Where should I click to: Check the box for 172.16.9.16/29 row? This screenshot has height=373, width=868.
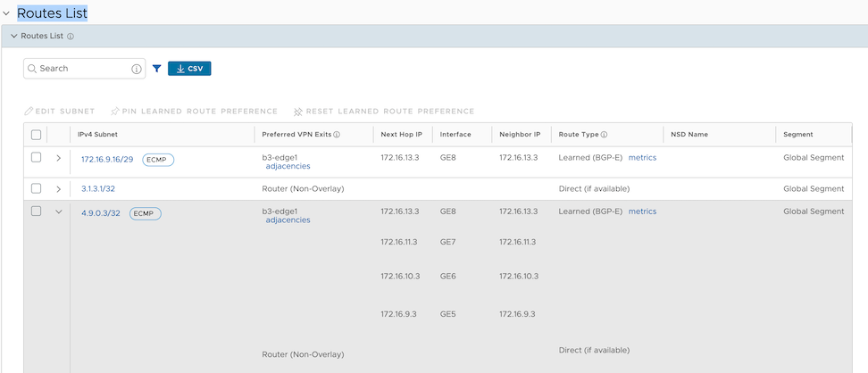point(36,158)
